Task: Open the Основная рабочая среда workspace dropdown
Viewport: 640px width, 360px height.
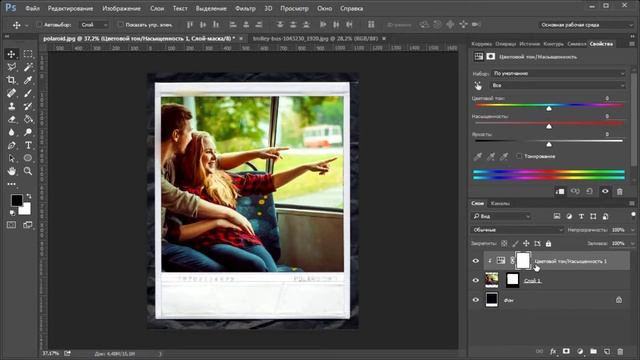Action: [586, 25]
